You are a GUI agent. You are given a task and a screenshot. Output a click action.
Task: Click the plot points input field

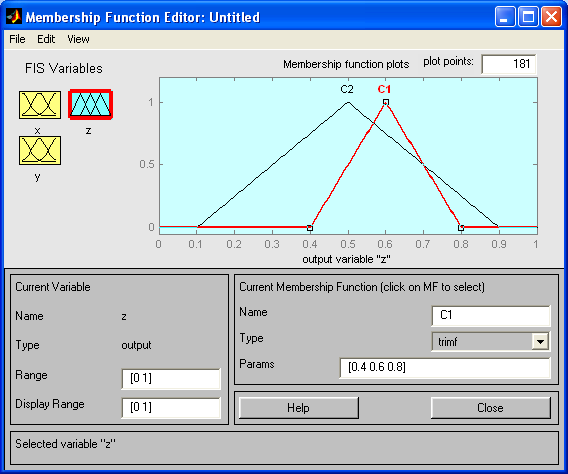pos(509,64)
